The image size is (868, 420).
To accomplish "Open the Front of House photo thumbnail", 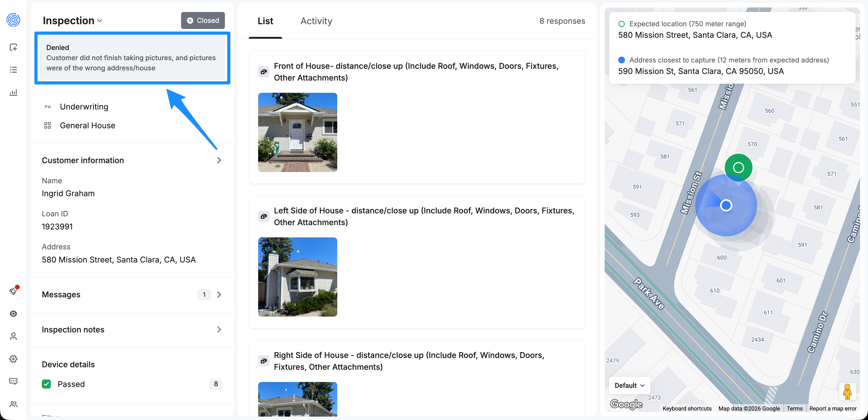I will click(297, 132).
